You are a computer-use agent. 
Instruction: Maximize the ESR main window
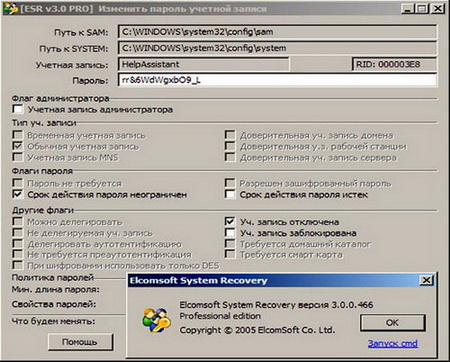pyautogui.click(x=422, y=8)
